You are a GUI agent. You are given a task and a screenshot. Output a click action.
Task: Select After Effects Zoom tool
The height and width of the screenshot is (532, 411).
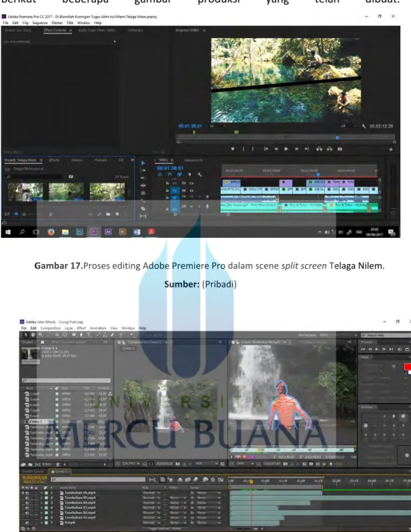(40, 335)
